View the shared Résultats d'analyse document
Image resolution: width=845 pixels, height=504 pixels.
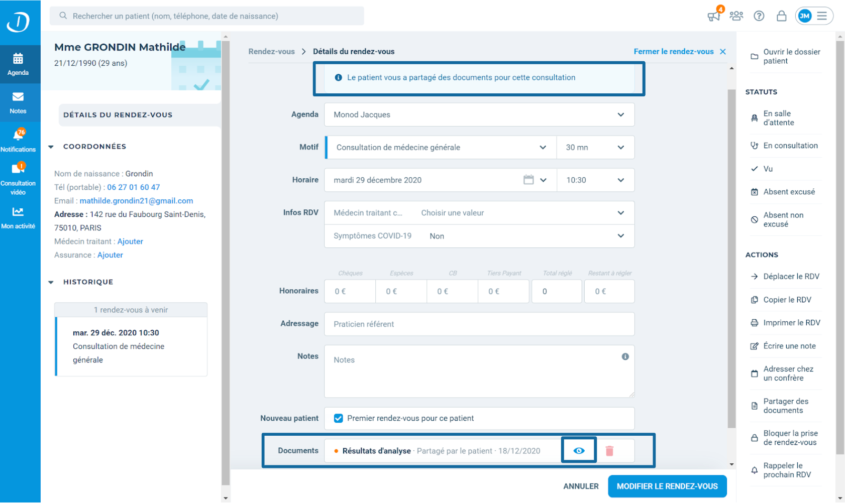point(579,450)
